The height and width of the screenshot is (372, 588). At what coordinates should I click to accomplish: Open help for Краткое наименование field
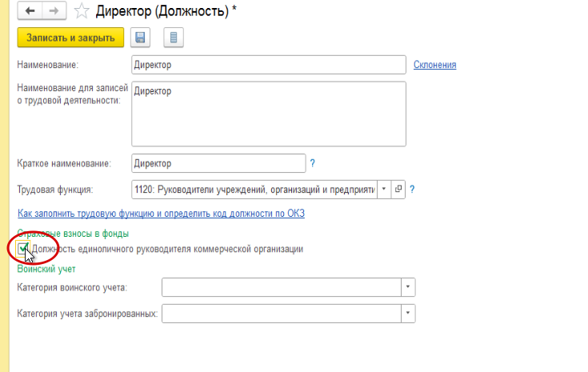pos(313,163)
